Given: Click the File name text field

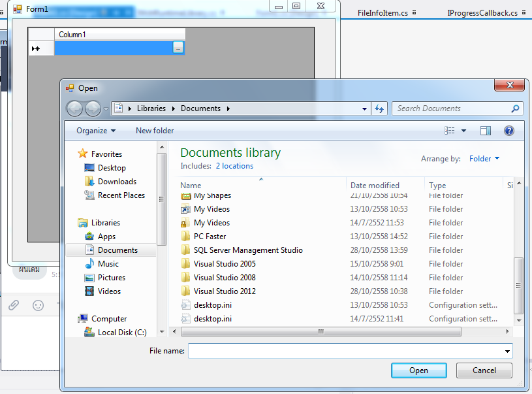Looking at the screenshot, I should coord(345,352).
